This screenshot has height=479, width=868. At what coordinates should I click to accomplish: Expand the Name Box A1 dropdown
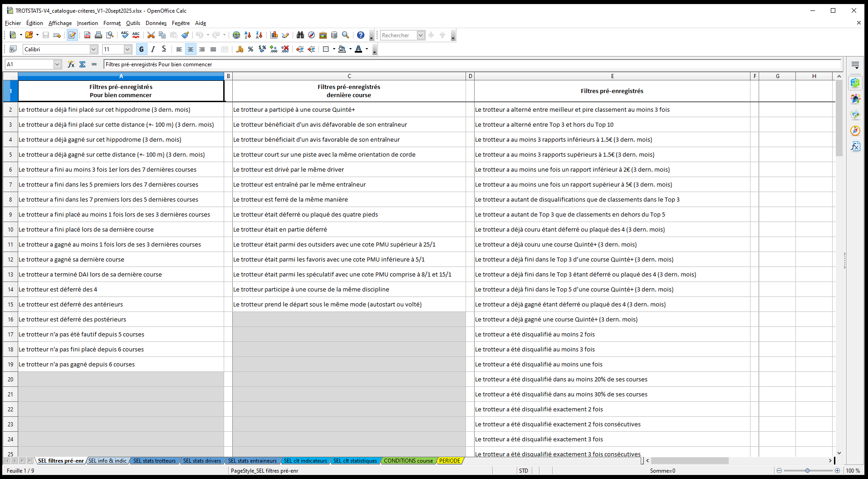point(57,64)
